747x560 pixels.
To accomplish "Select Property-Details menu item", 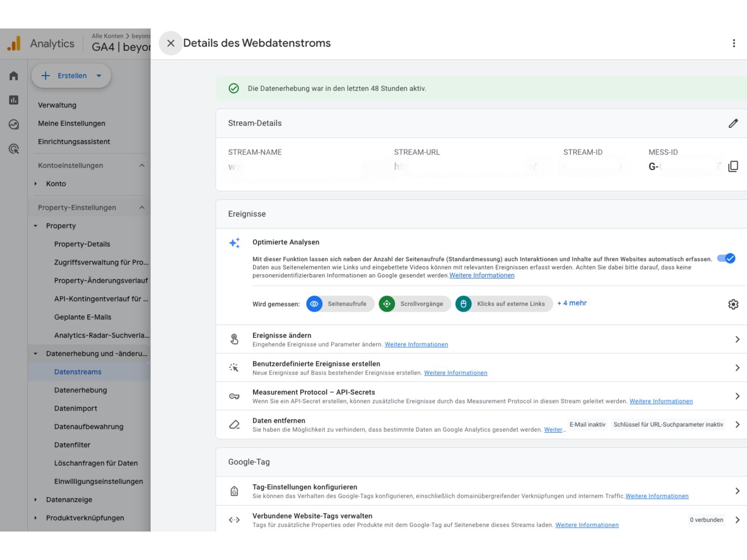I will click(x=82, y=244).
